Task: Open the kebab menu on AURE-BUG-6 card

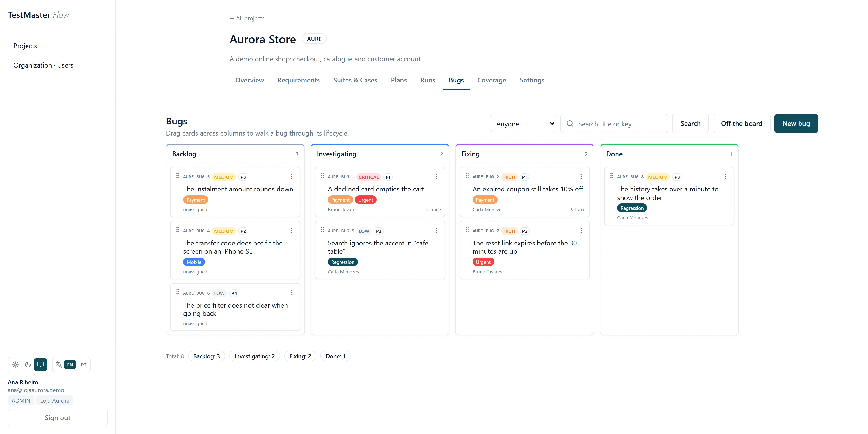Action: click(292, 293)
